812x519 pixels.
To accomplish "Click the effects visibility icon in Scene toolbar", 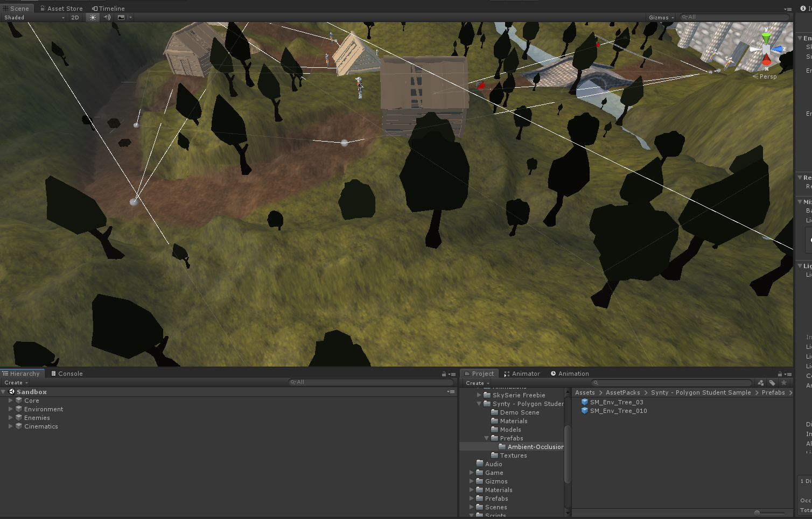I will pos(121,17).
